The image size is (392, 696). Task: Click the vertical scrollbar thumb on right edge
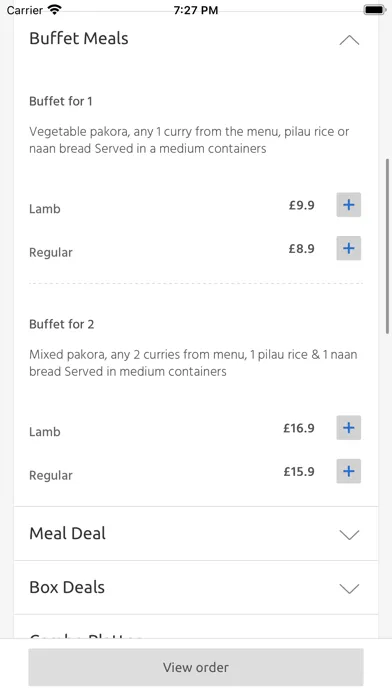388,245
